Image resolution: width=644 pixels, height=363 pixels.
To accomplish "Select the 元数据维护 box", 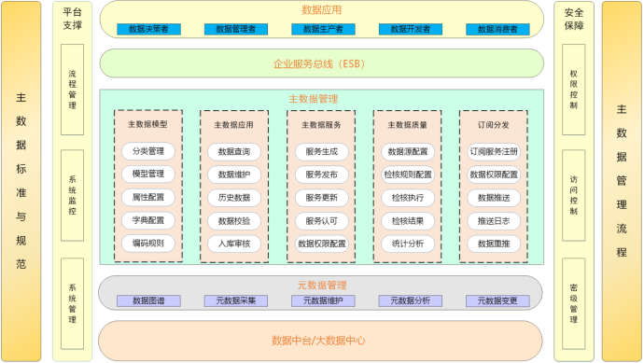I will click(323, 300).
